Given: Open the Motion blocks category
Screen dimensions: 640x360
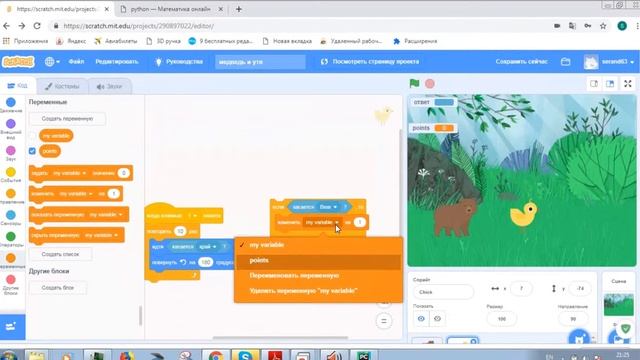Looking at the screenshot, I should pos(11,105).
